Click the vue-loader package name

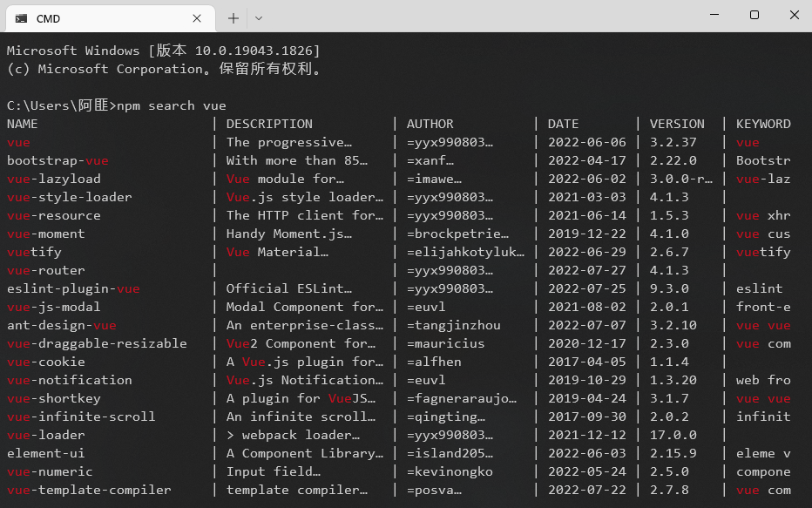click(45, 435)
